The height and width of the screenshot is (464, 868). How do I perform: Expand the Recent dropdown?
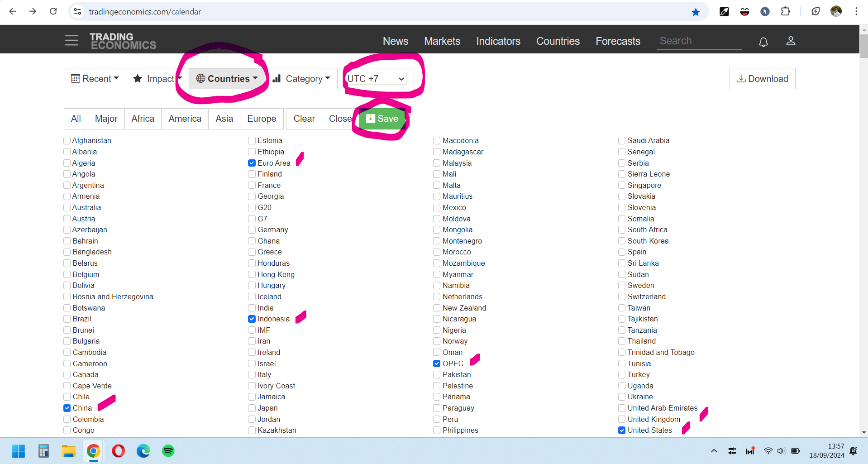(95, 79)
